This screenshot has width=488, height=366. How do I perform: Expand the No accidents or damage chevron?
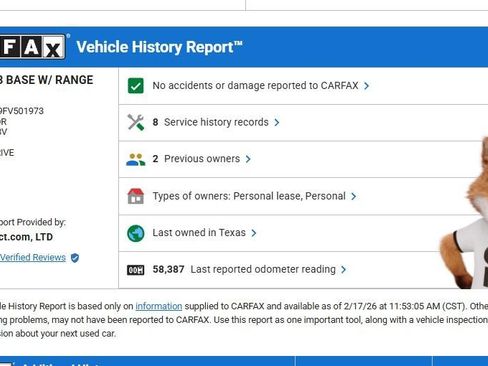point(367,86)
